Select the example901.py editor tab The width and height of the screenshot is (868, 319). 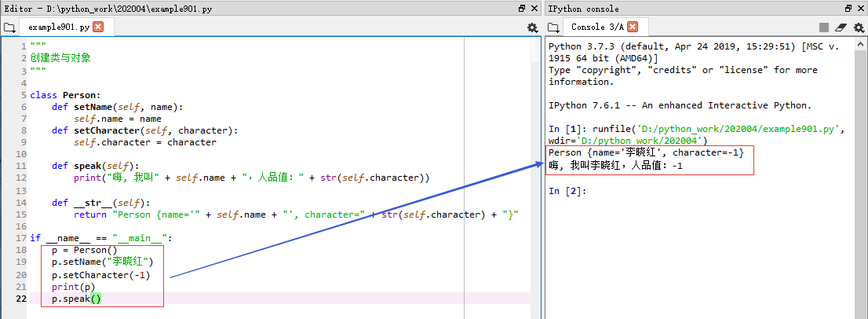coord(58,27)
